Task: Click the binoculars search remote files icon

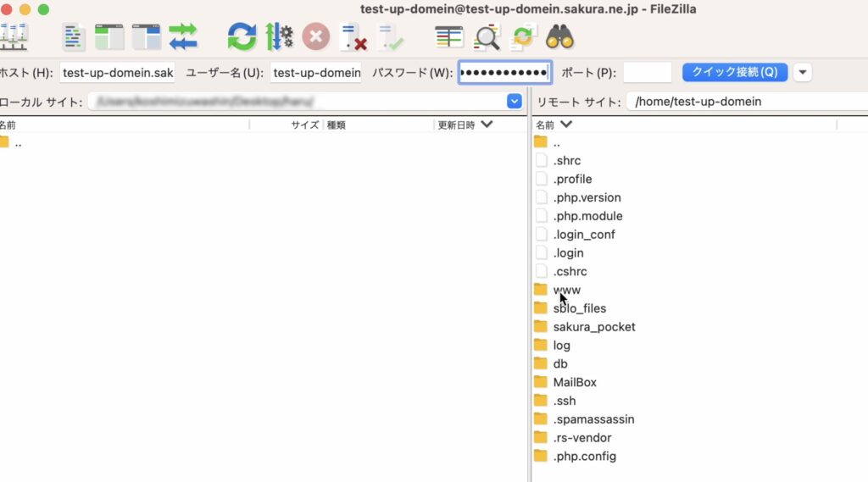Action: [559, 36]
